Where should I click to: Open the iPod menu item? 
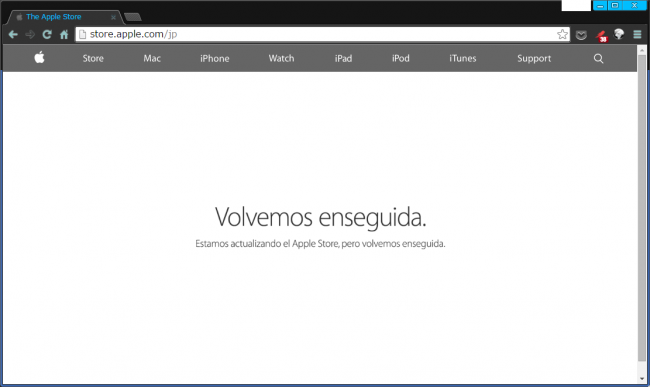click(x=400, y=58)
